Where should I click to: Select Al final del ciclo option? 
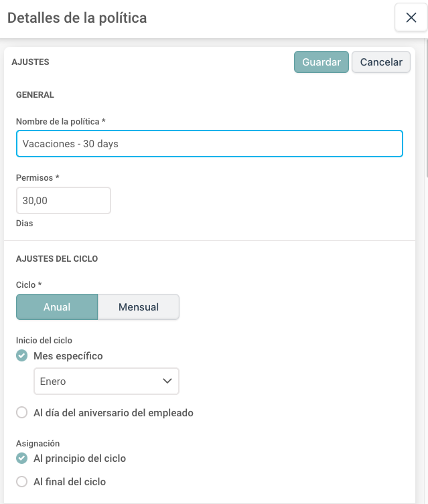coord(22,482)
